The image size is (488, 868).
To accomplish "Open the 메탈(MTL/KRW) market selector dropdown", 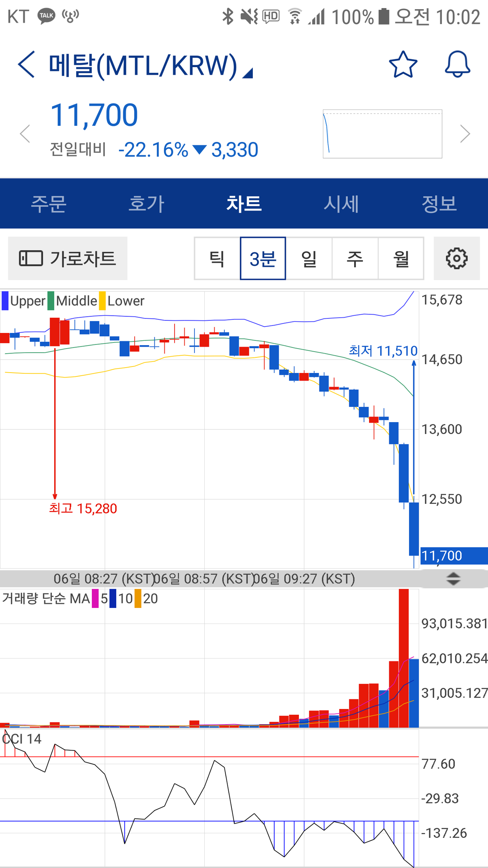I will [x=151, y=66].
